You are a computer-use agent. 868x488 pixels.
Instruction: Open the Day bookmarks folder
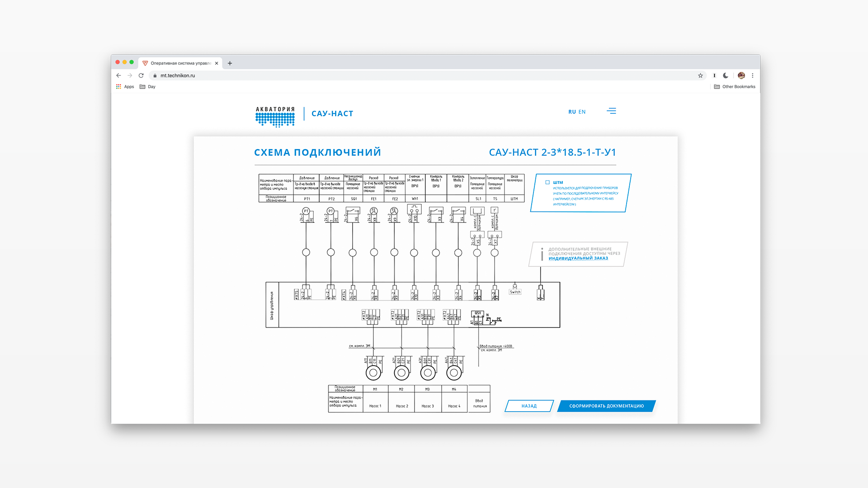[148, 87]
